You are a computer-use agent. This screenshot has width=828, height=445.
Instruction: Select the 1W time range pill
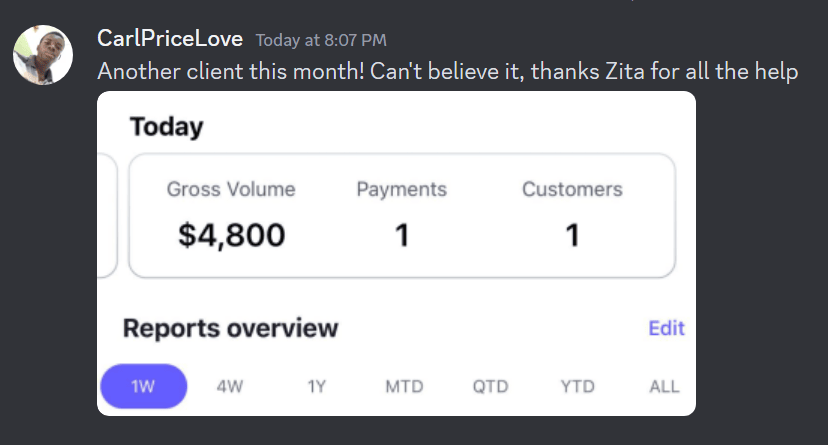click(x=143, y=386)
